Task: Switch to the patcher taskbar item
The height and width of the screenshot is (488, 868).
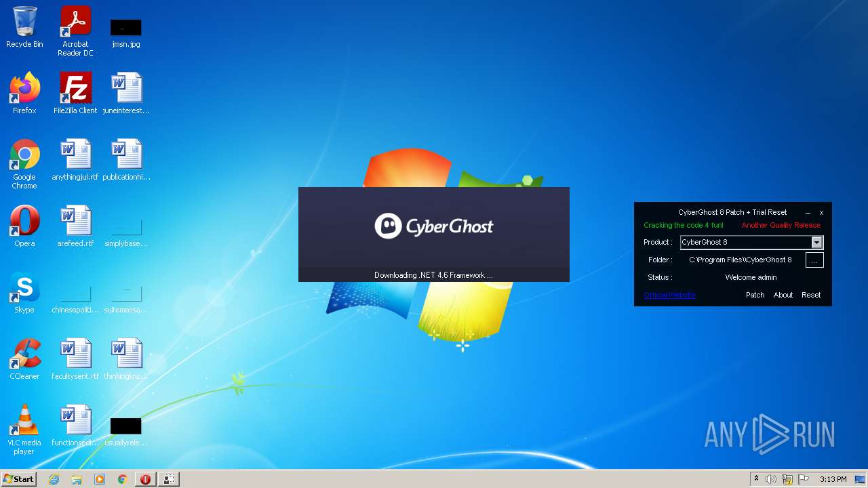Action: tap(168, 479)
